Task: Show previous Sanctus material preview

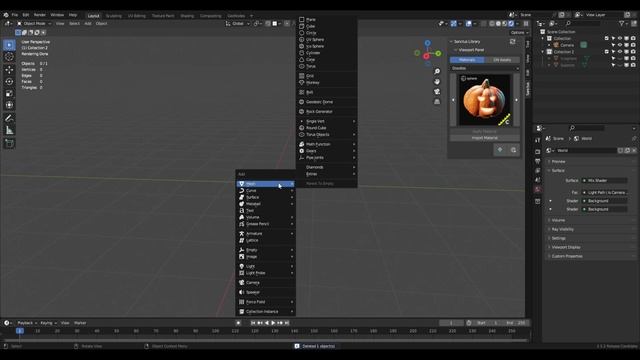Action: pyautogui.click(x=453, y=100)
